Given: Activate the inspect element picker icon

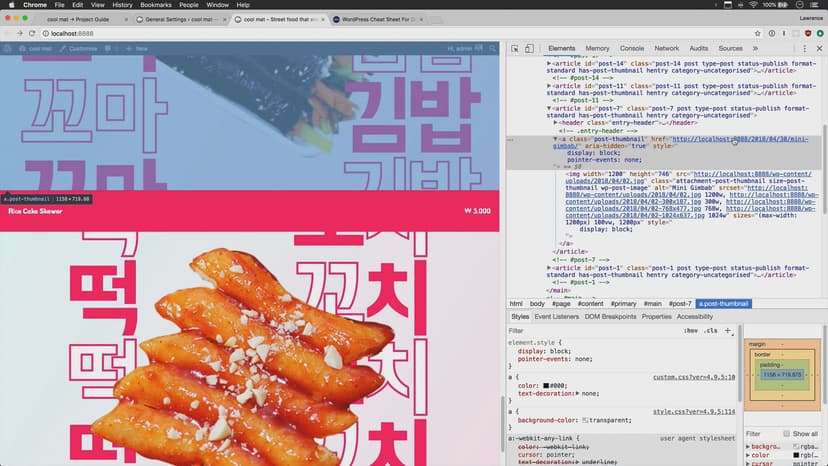Looking at the screenshot, I should [x=514, y=48].
